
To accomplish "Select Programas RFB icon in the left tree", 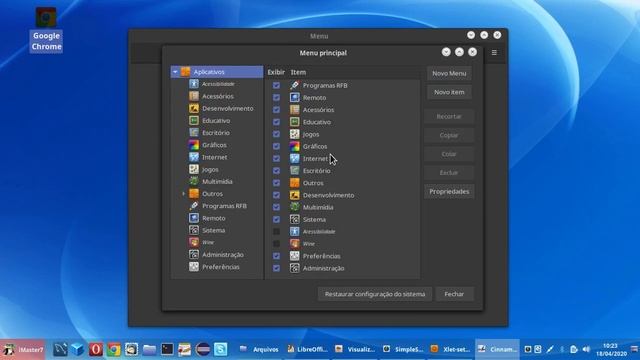I will tap(194, 206).
